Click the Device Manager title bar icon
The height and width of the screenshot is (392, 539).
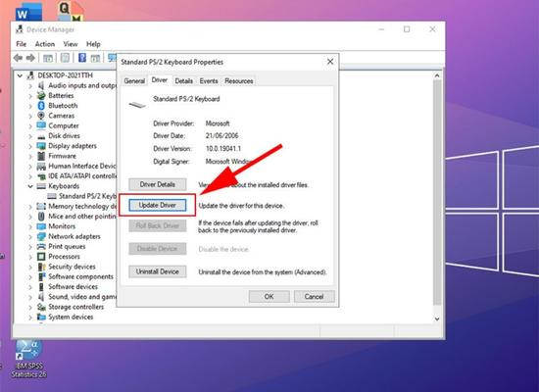coord(20,29)
